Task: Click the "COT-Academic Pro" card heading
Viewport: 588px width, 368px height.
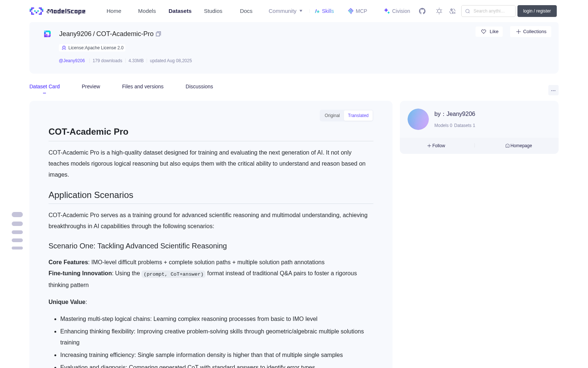Action: [x=88, y=132]
